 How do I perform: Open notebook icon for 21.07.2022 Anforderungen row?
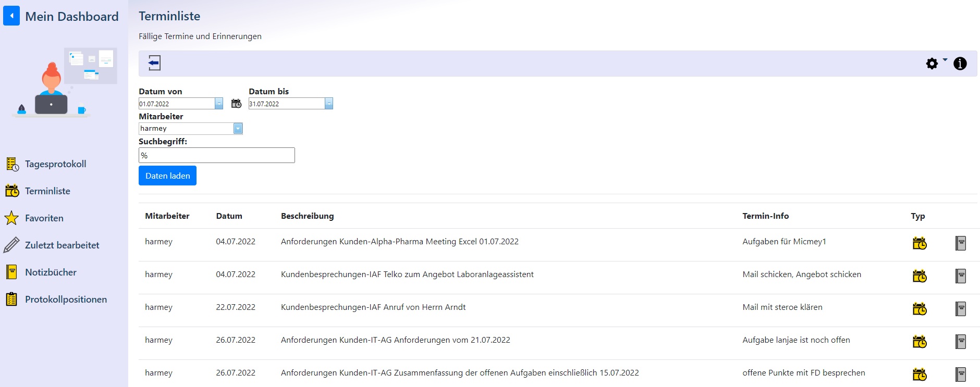[x=960, y=342]
